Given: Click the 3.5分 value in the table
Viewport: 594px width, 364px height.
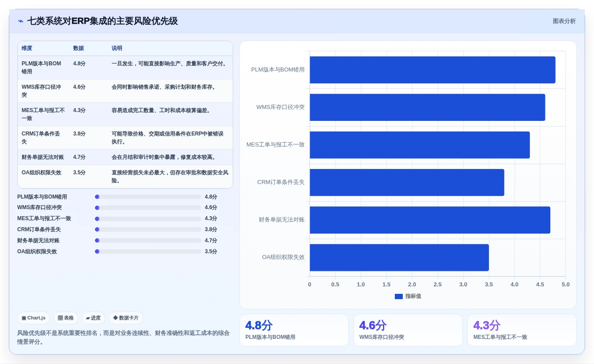Looking at the screenshot, I should (x=79, y=173).
